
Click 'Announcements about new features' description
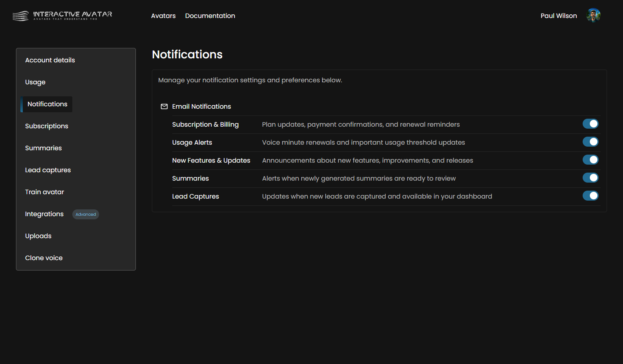point(368,161)
